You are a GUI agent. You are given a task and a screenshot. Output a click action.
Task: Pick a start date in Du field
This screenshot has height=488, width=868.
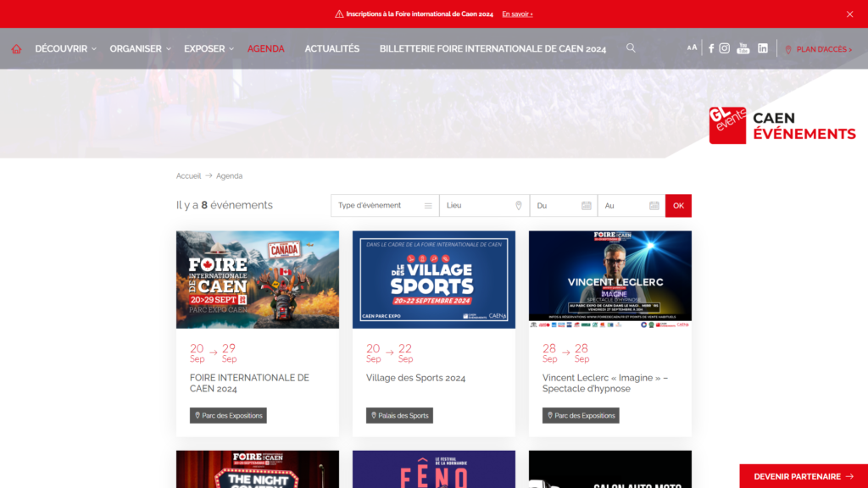tap(564, 206)
